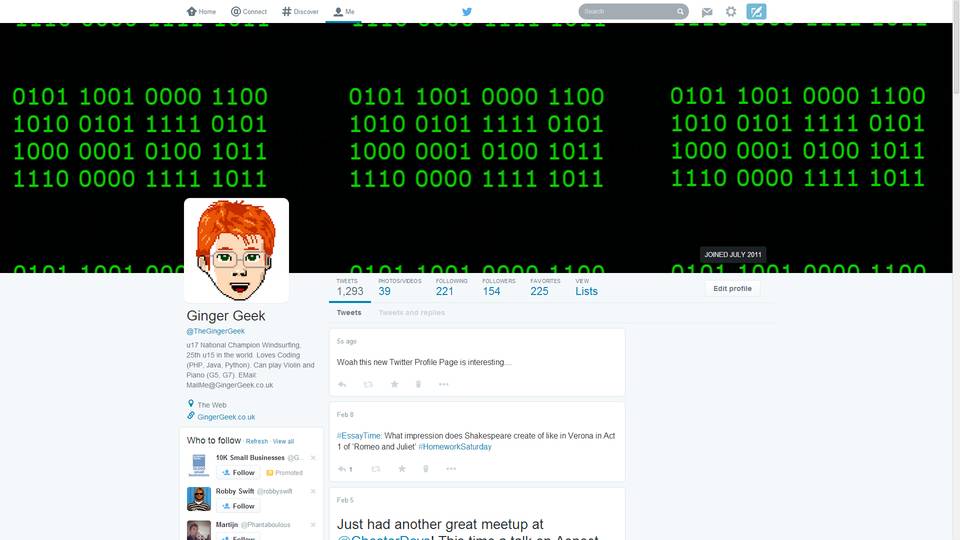Screen dimensions: 960x540
Task: Open direct messages envelope icon
Action: coord(707,12)
